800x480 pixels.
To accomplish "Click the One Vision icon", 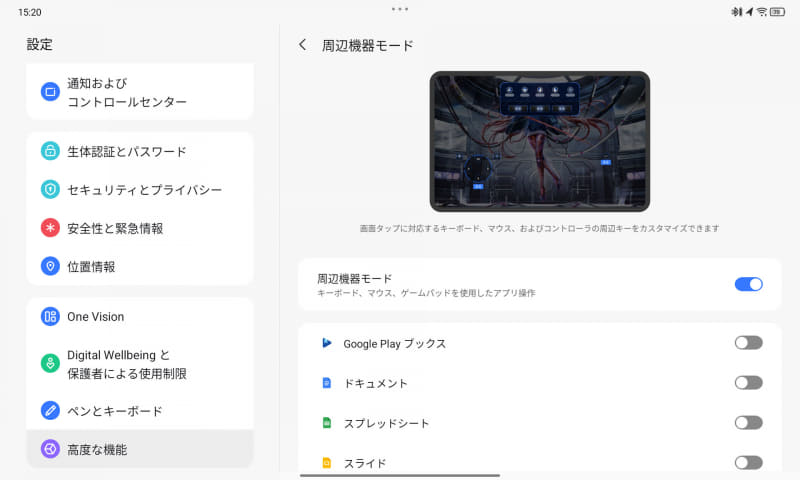I will point(50,316).
